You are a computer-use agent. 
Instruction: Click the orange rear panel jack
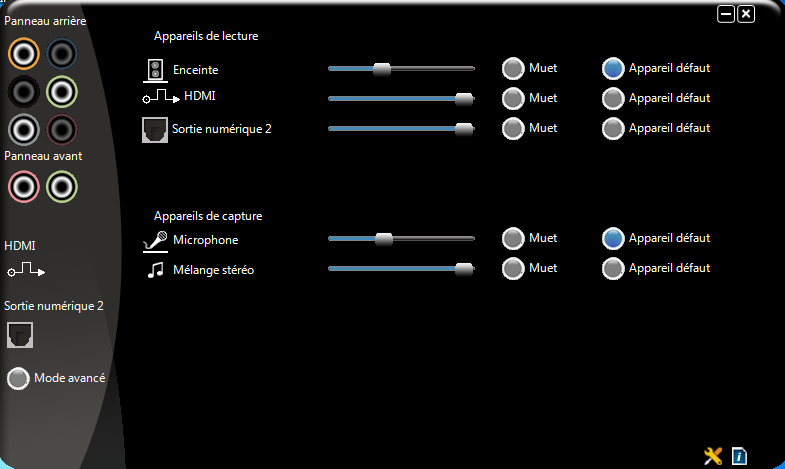click(24, 53)
